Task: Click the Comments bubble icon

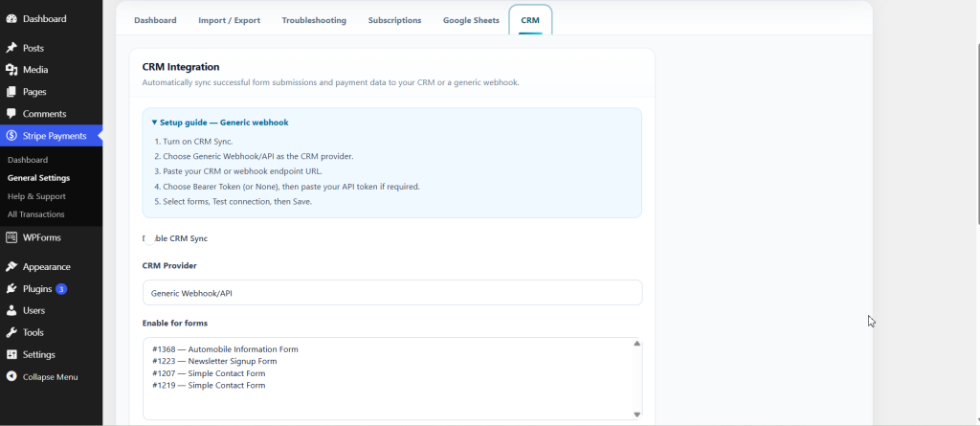Action: pos(11,114)
